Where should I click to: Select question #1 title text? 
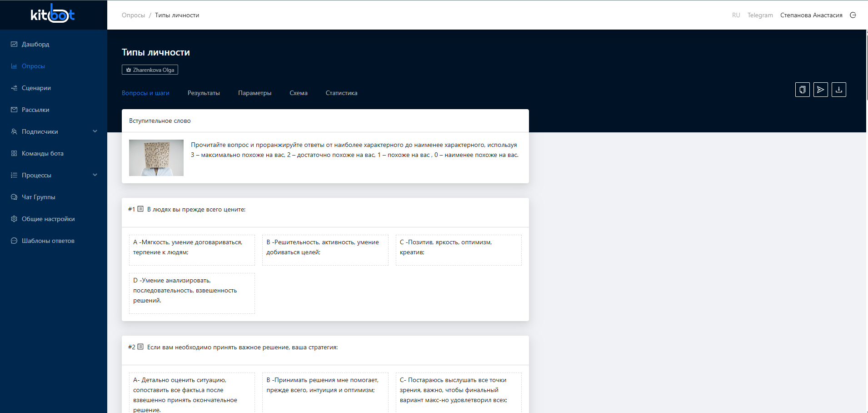coord(196,209)
